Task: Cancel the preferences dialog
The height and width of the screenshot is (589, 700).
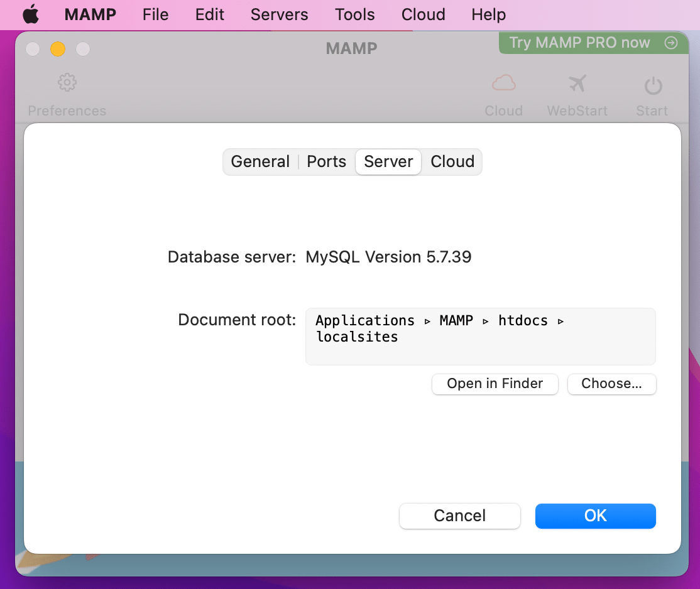Action: pos(459,516)
